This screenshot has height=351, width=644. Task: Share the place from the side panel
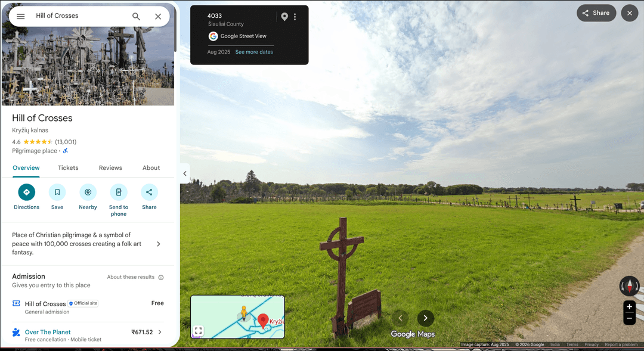coord(149,192)
